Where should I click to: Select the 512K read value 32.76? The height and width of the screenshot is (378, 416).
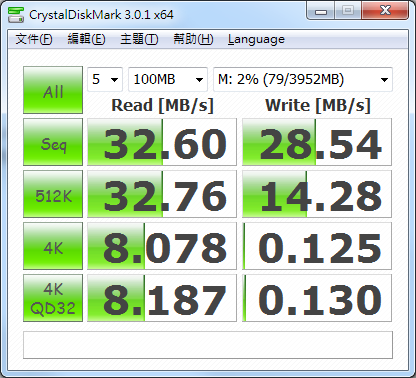(162, 194)
